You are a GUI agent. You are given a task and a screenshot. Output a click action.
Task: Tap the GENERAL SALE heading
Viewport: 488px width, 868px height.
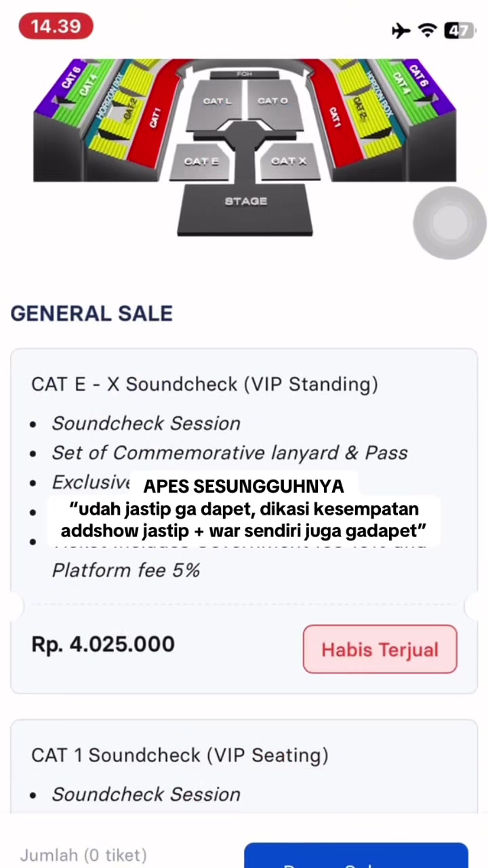point(91,313)
